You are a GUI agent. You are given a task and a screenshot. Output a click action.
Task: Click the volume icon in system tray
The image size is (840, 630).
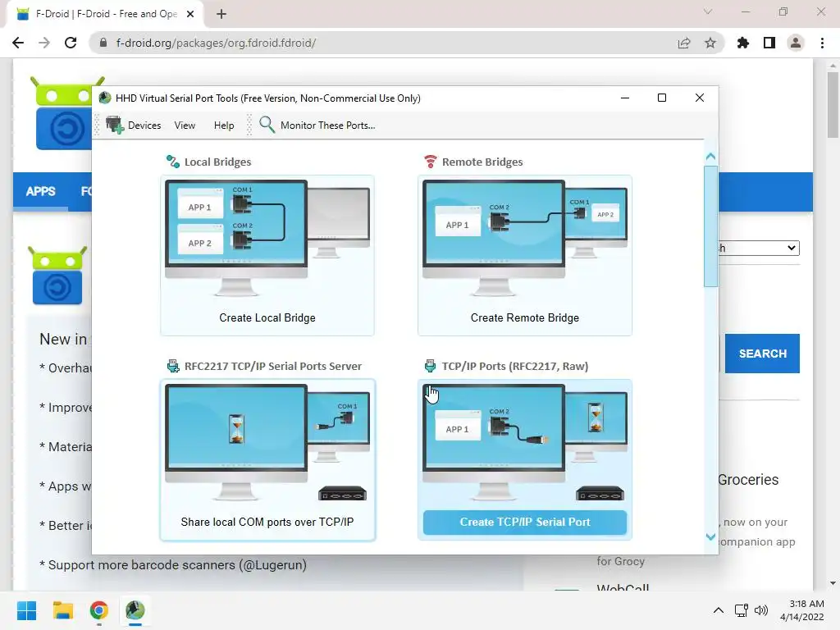point(760,610)
